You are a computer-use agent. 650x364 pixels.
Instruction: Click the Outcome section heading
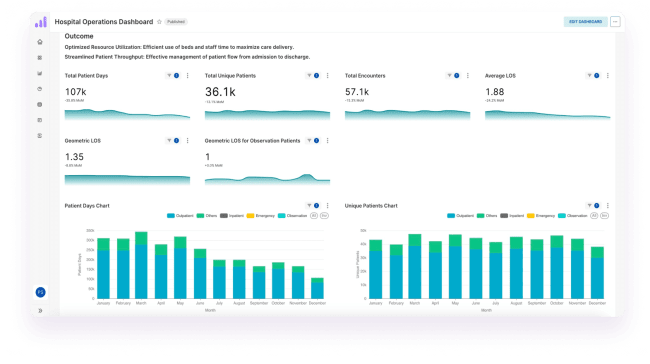79,36
